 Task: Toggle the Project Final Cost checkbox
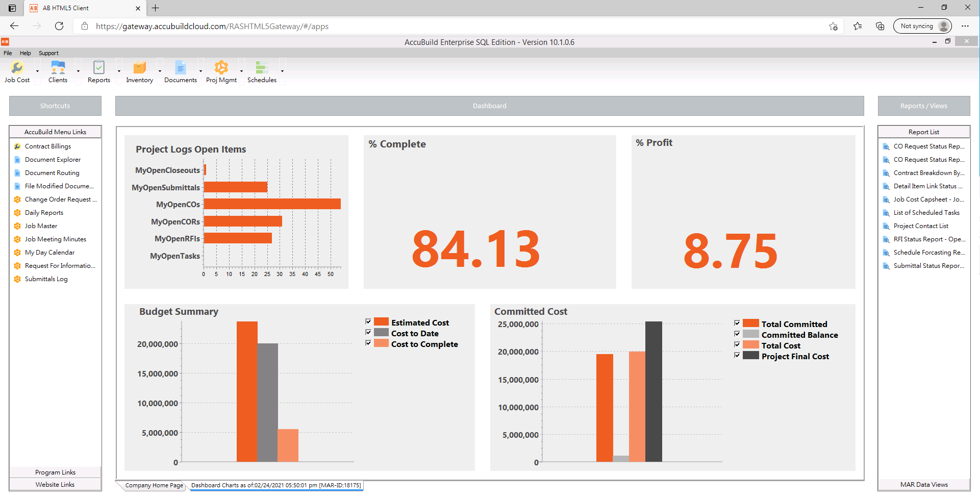tap(737, 355)
